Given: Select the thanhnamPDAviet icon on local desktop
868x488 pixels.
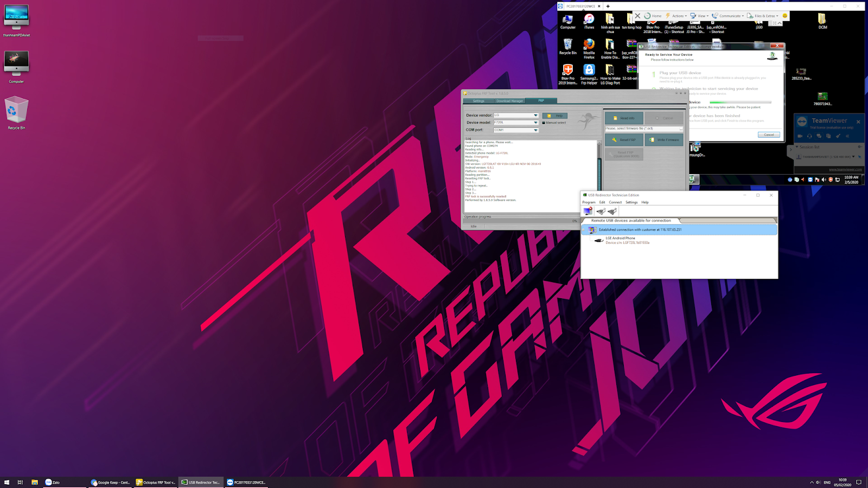Looking at the screenshot, I should coord(16,21).
